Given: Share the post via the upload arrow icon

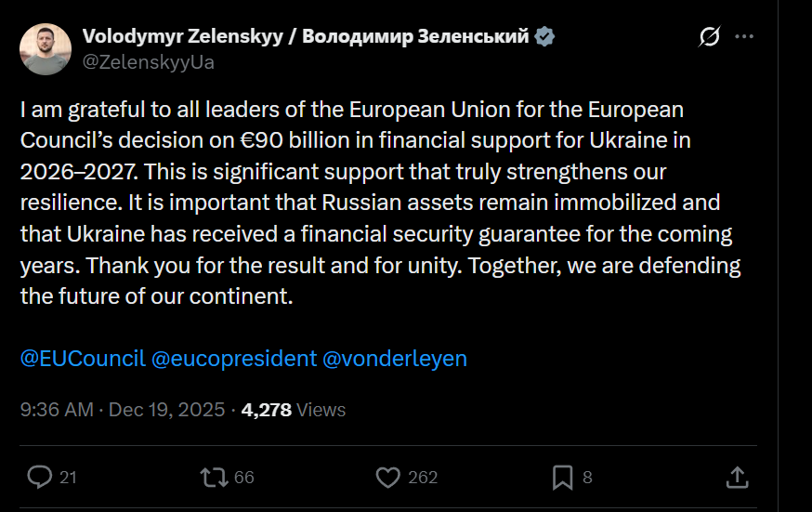Looking at the screenshot, I should coord(737,477).
